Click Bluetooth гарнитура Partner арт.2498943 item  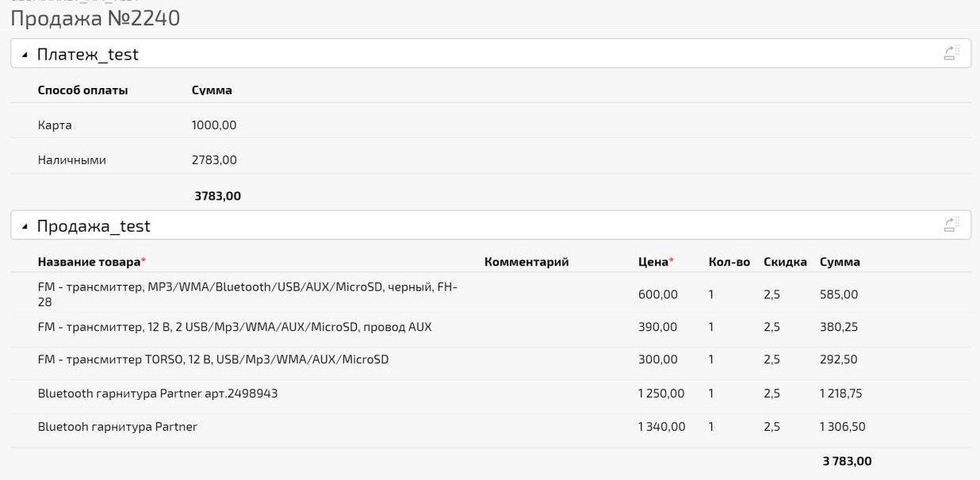[x=157, y=394]
